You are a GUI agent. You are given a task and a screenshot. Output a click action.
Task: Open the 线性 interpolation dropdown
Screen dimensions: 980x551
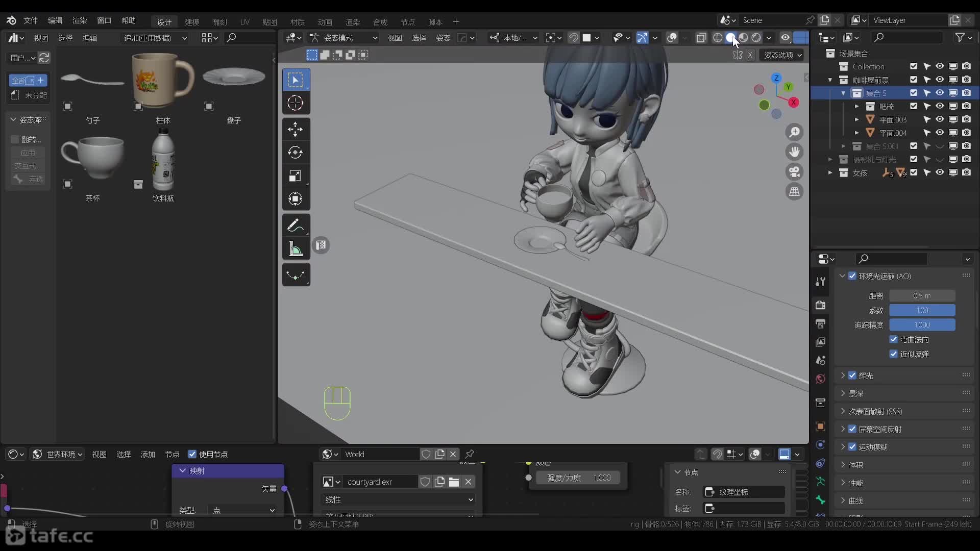click(x=398, y=499)
